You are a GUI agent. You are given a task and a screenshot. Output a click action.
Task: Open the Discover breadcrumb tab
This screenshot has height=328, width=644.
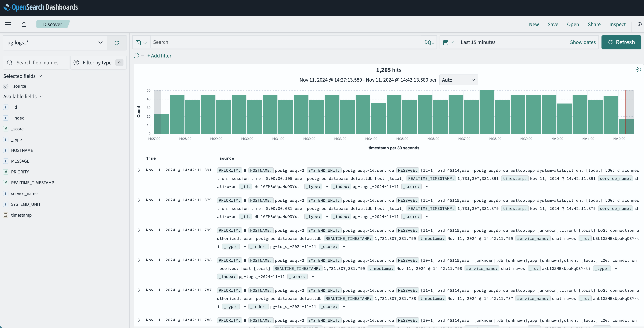[52, 24]
